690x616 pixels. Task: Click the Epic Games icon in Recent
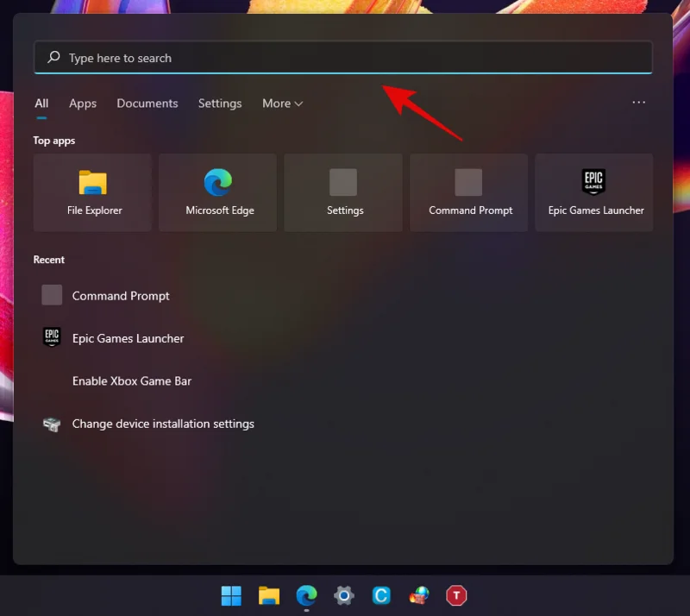(52, 337)
